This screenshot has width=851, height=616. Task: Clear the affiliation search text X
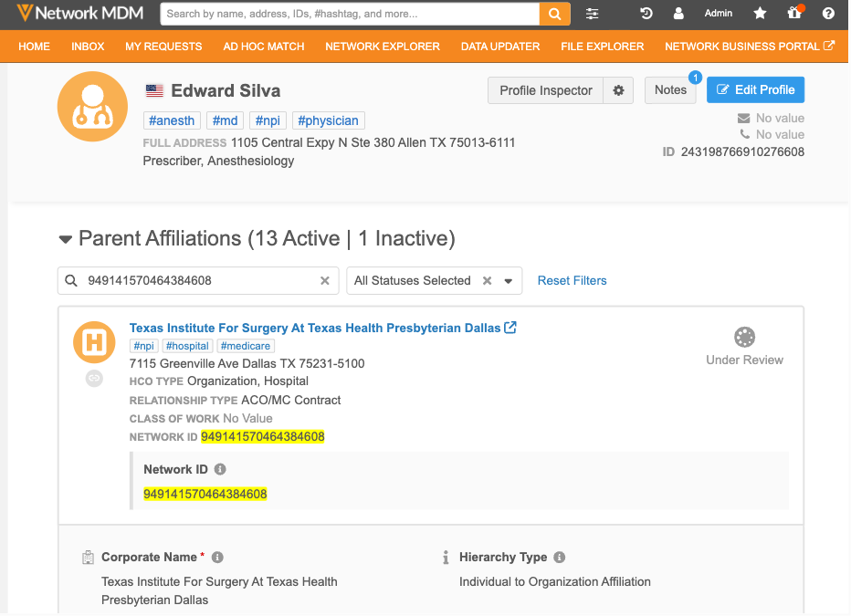324,280
